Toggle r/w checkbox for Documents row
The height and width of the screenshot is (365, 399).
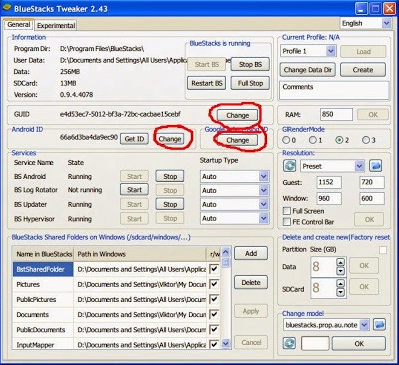[214, 314]
